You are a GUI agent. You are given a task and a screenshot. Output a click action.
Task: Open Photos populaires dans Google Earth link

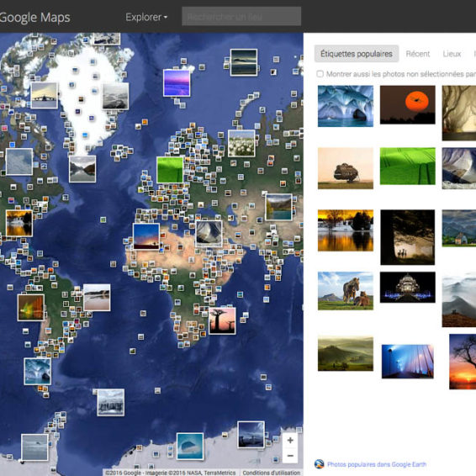coord(377,464)
